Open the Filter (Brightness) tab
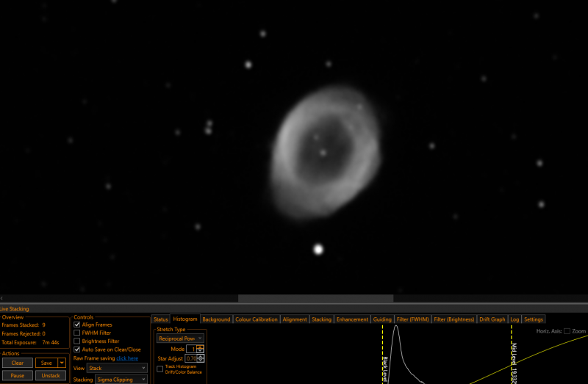588x384 pixels. [x=453, y=319]
